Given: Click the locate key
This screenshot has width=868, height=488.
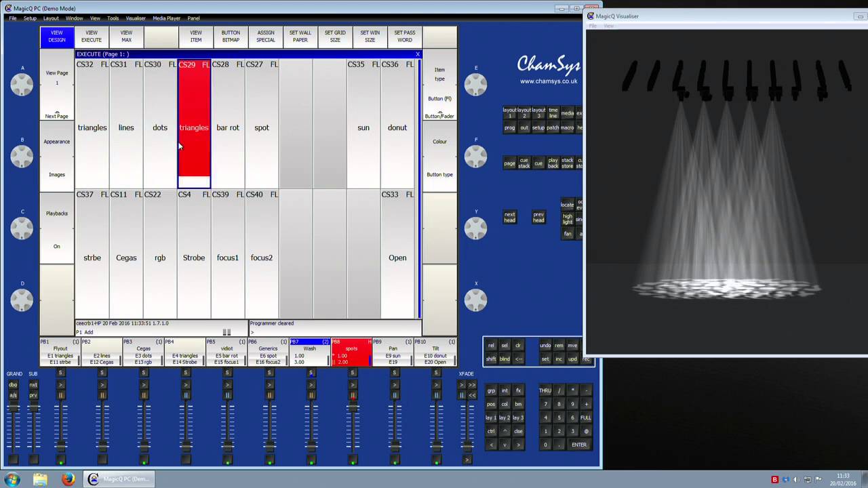Looking at the screenshot, I should 567,205.
